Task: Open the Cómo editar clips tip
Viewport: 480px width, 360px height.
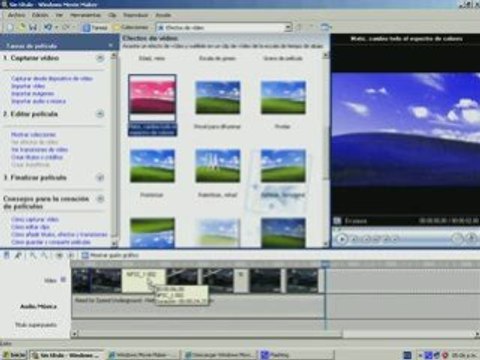Action: click(x=30, y=227)
